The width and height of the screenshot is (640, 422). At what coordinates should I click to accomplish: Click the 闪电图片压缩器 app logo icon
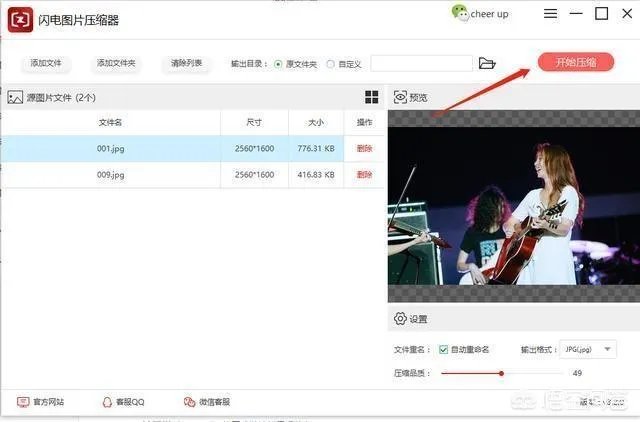20,20
